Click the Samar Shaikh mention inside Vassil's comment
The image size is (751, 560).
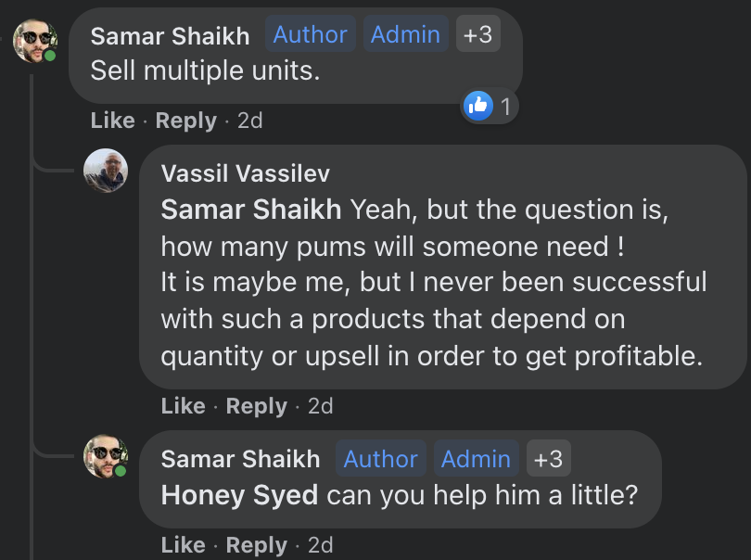tap(251, 210)
